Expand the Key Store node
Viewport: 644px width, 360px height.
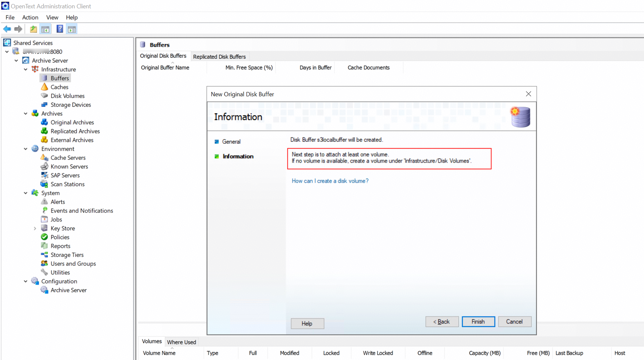35,228
